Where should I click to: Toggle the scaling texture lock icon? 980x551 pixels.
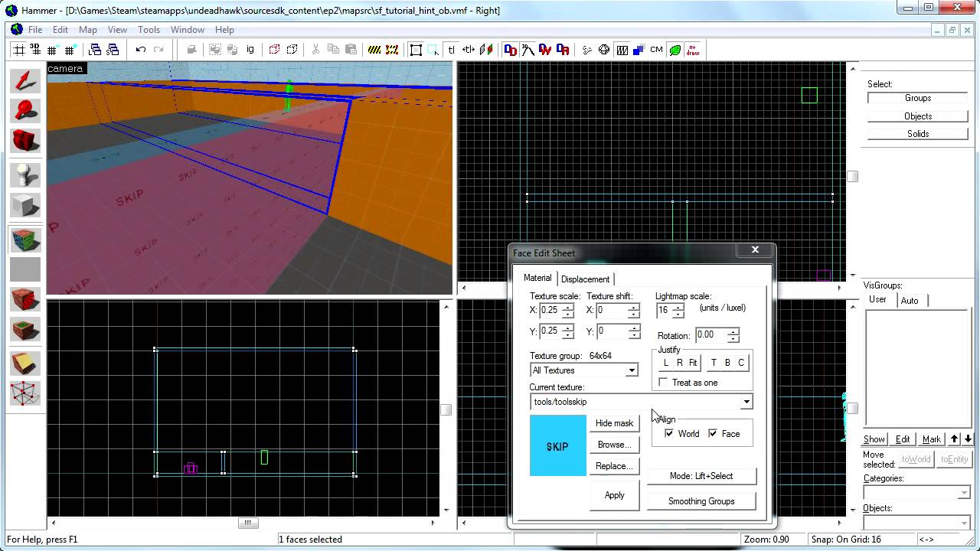point(469,50)
